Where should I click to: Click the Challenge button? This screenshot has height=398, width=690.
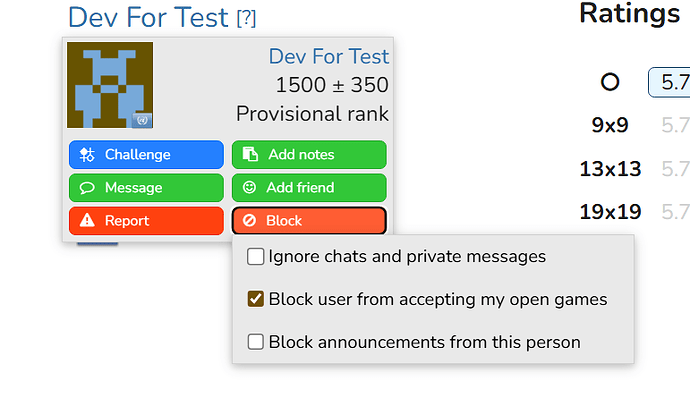(x=146, y=155)
